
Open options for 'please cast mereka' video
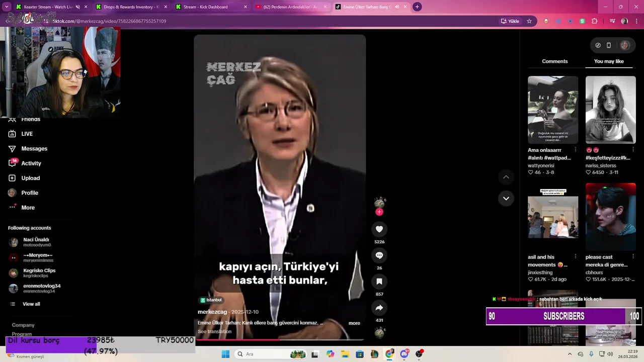click(633, 256)
